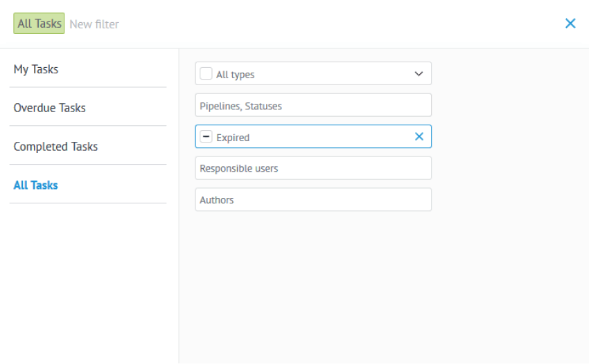
Task: Select All Tasks in the sidebar list
Action: click(88, 185)
